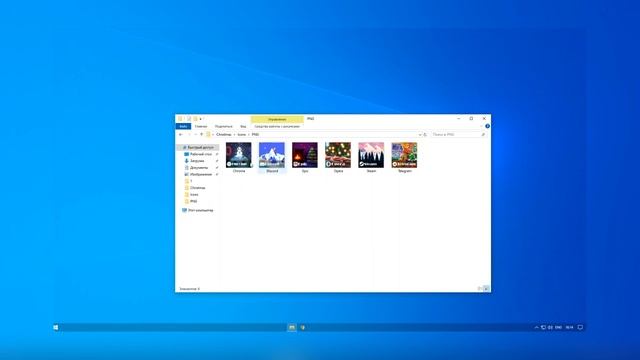Go up one folder level
640x360 pixels.
click(201, 134)
